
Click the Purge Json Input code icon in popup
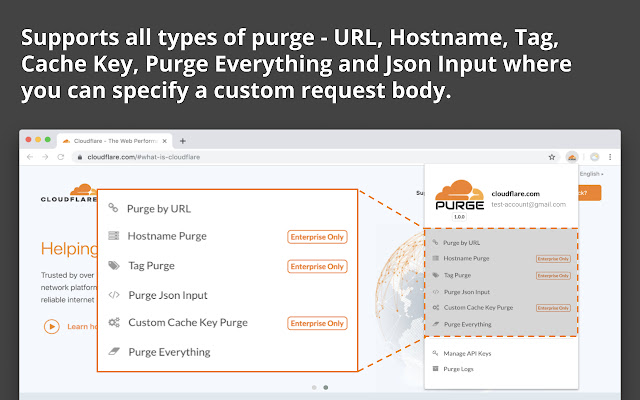click(436, 292)
